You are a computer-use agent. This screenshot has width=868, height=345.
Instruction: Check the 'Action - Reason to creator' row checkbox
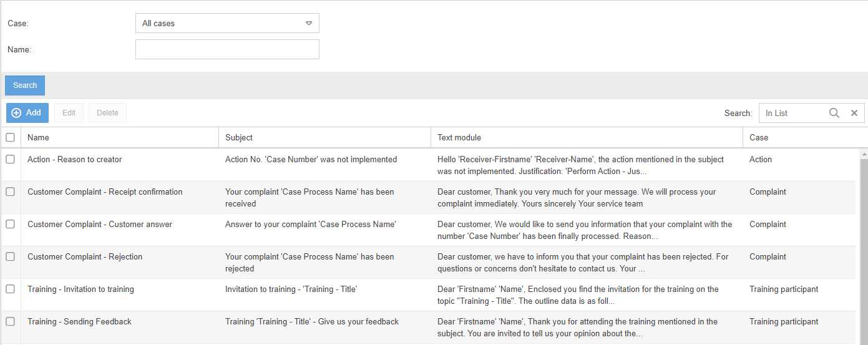(11, 159)
